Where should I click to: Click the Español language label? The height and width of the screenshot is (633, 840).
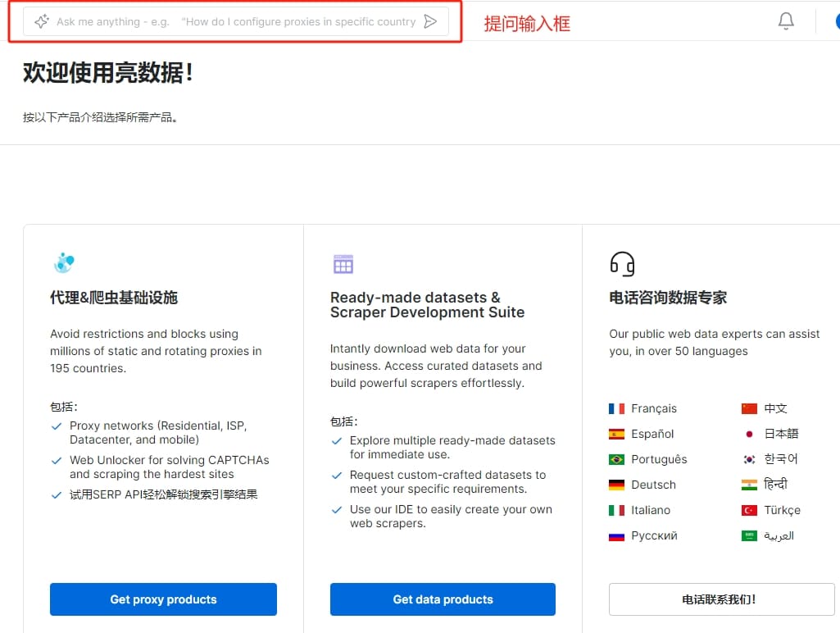click(652, 434)
